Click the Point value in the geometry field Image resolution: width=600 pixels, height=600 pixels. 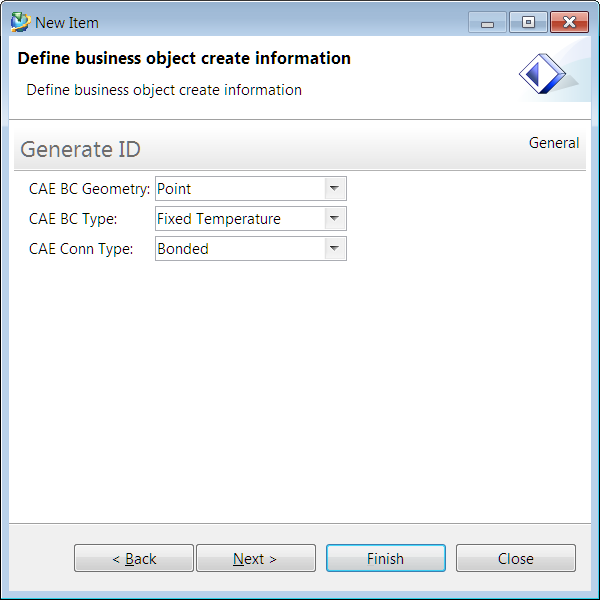coord(240,189)
